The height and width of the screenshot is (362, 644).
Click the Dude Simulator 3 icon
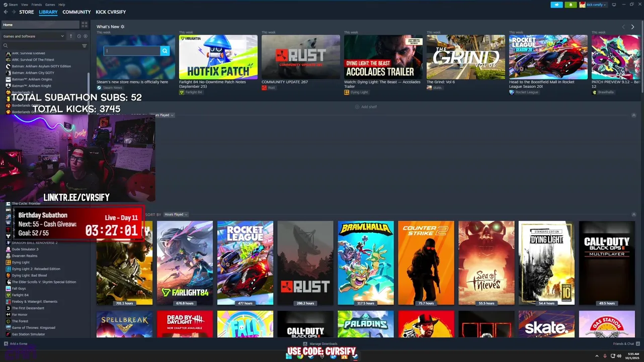click(8, 249)
